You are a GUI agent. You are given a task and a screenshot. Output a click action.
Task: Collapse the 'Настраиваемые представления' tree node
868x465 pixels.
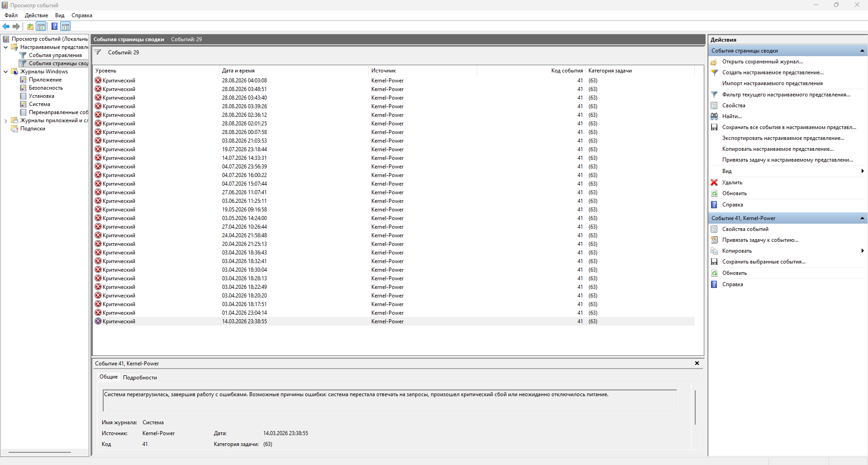tap(5, 47)
